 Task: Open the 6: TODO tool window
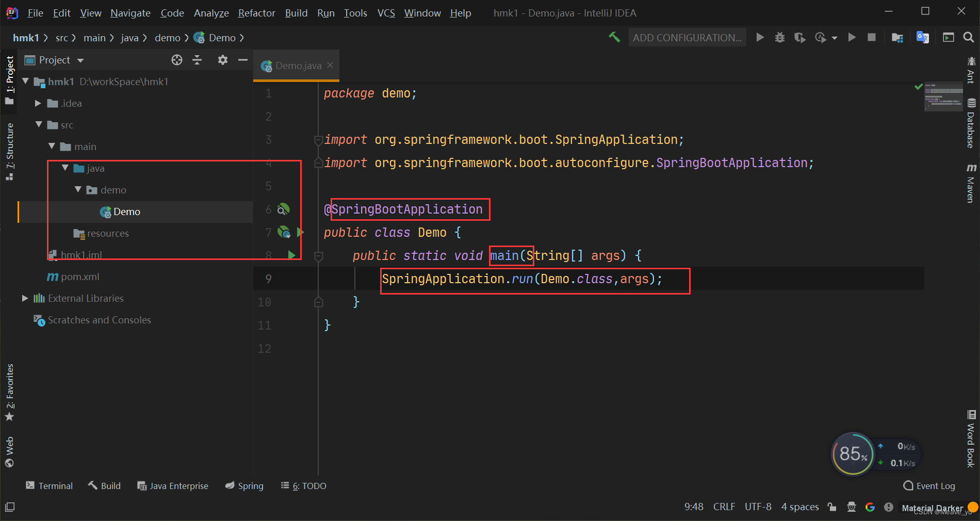point(304,485)
